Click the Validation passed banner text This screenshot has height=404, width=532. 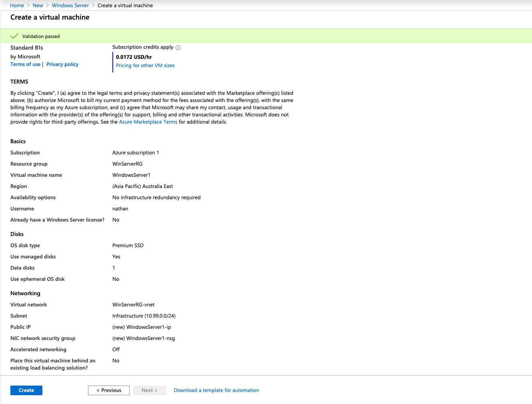click(41, 36)
